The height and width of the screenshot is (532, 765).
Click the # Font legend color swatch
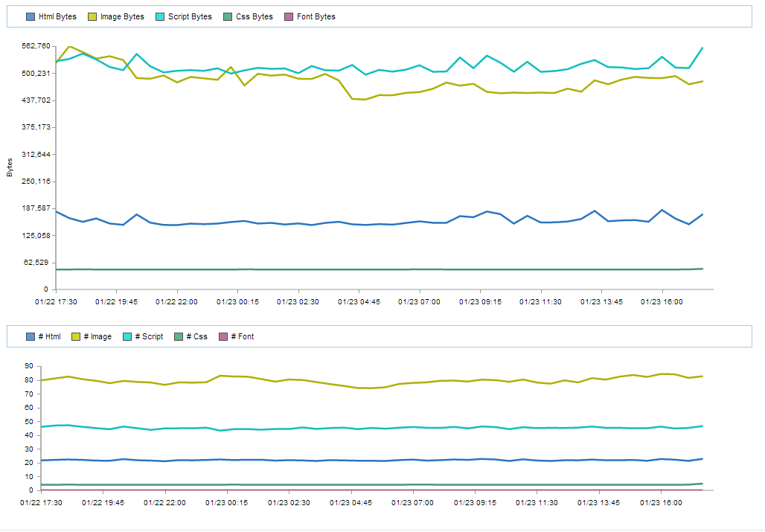[224, 337]
